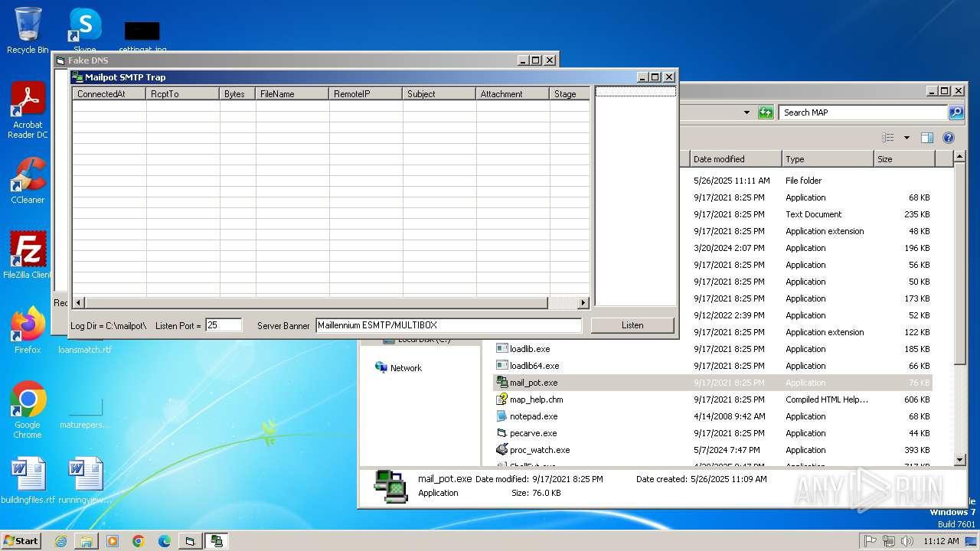980x551 pixels.
Task: Click the volume speaker tray icon
Action: (907, 541)
